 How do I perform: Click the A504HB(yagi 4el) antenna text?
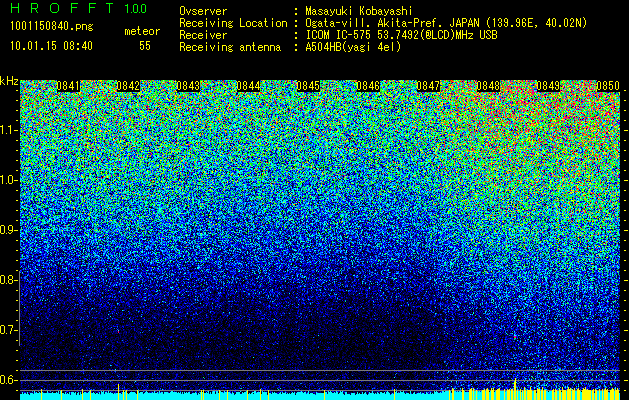[x=353, y=47]
